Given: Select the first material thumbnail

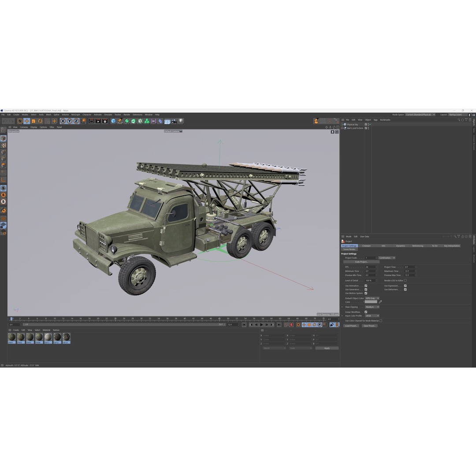Looking at the screenshot, I should (x=11, y=337).
